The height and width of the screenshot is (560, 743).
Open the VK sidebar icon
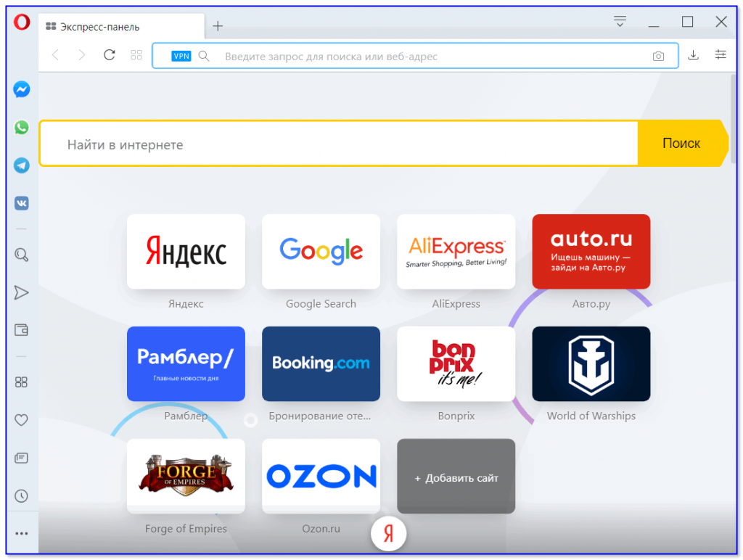pyautogui.click(x=22, y=203)
